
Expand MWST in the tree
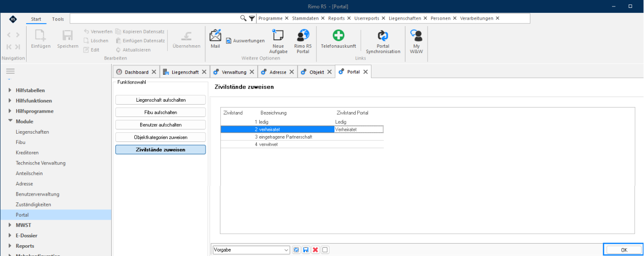[x=10, y=225]
